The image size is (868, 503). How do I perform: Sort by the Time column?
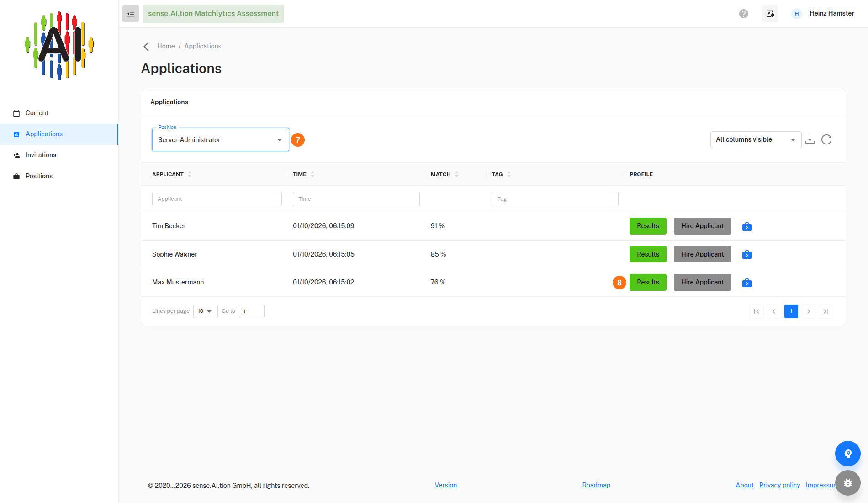[x=312, y=174]
